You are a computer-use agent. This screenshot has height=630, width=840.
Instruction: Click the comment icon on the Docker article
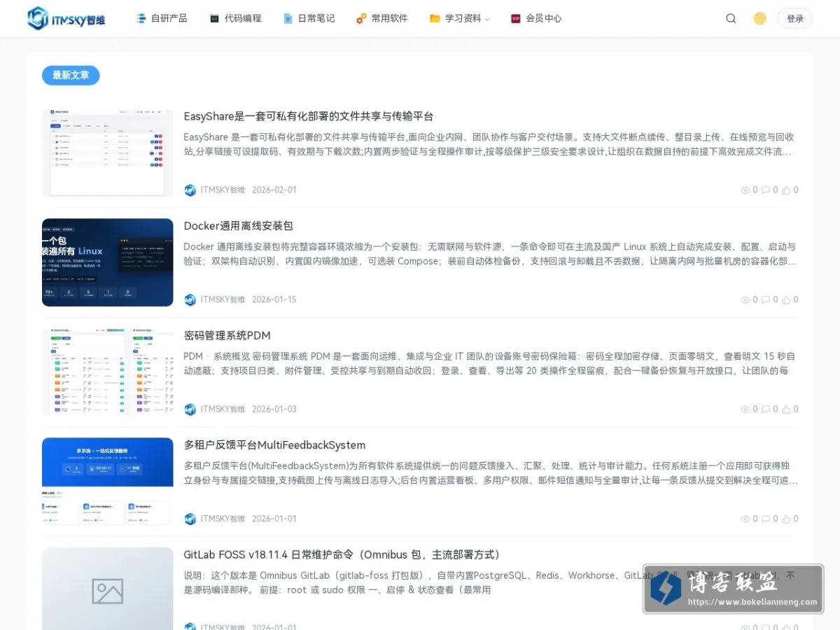pyautogui.click(x=766, y=300)
